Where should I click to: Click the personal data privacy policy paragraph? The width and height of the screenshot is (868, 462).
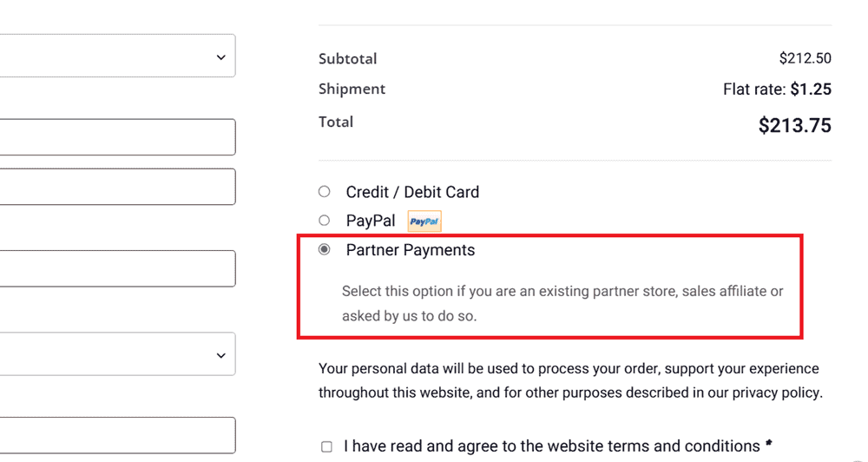tap(569, 380)
